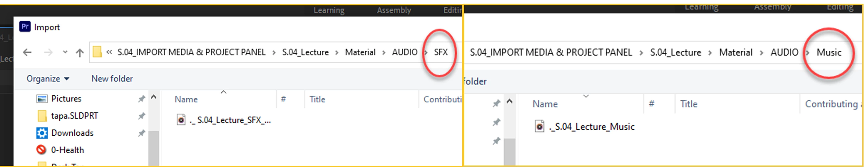Click the bottom pin icon in Music window sidebar
This screenshot has width=868, height=167.
coord(496,141)
